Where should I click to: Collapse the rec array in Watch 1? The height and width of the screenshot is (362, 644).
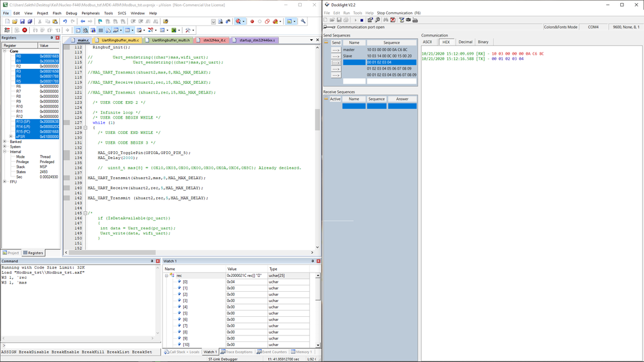[x=166, y=275]
